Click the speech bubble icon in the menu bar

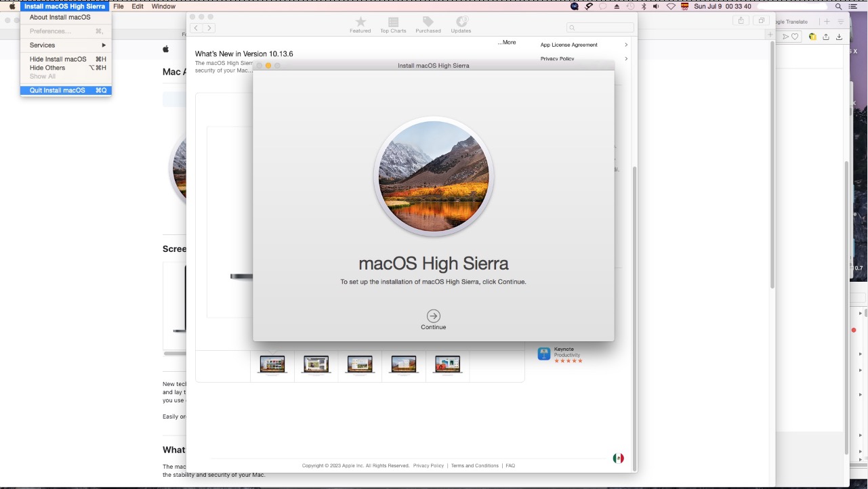(602, 6)
